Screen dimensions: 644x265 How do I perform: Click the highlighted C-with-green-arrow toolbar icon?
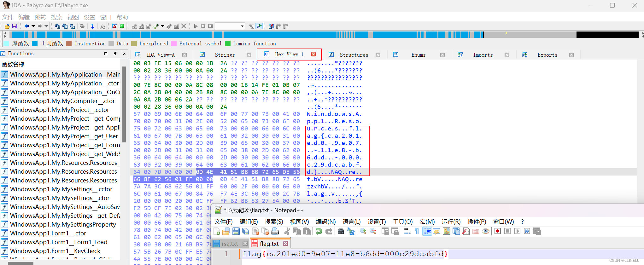(x=259, y=26)
